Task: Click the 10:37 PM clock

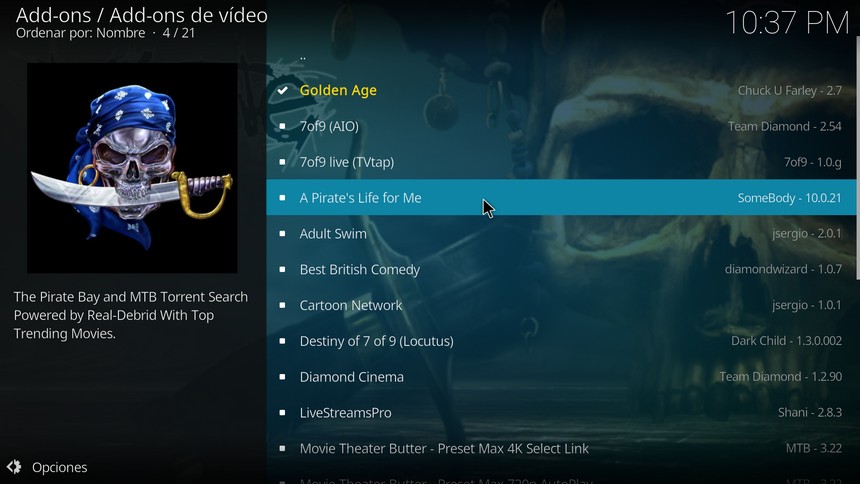Action: click(787, 22)
